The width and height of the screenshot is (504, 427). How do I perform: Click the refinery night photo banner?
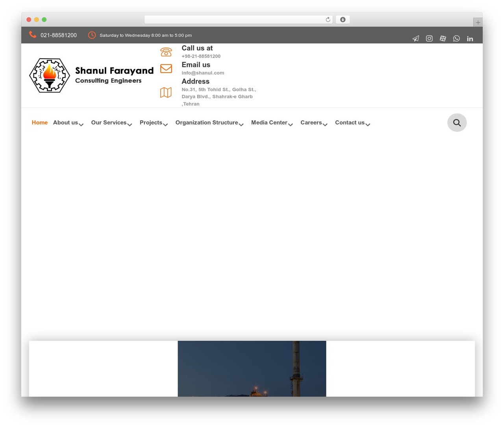252,369
